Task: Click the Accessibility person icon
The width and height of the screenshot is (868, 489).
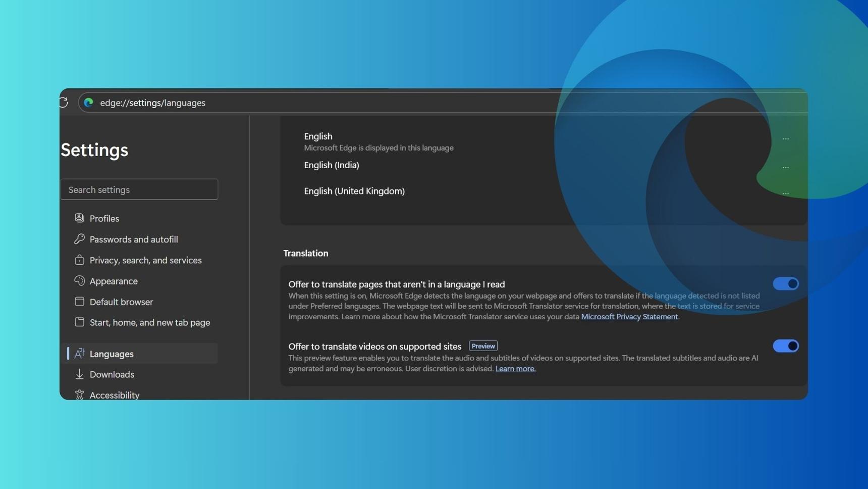Action: click(80, 395)
